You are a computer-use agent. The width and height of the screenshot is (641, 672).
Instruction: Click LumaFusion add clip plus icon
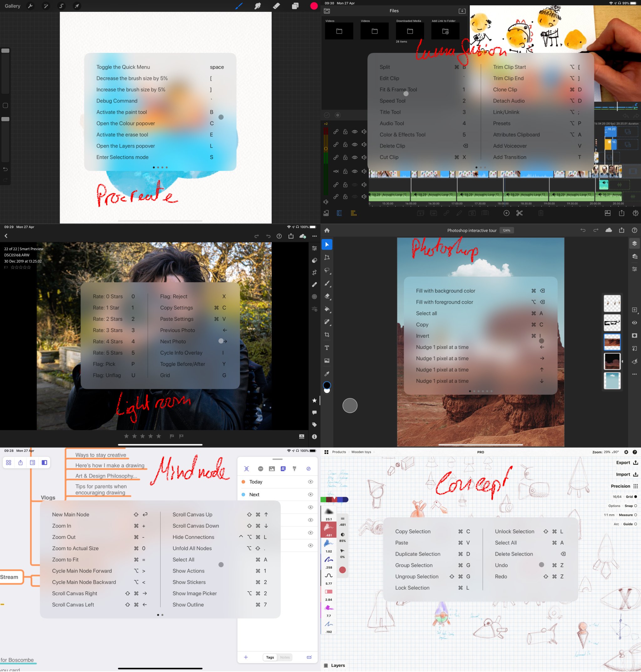[x=506, y=213]
